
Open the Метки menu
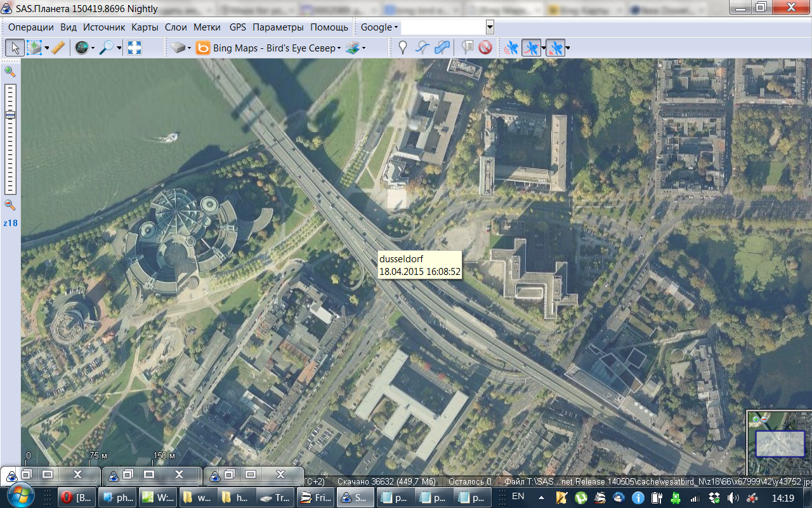(207, 27)
